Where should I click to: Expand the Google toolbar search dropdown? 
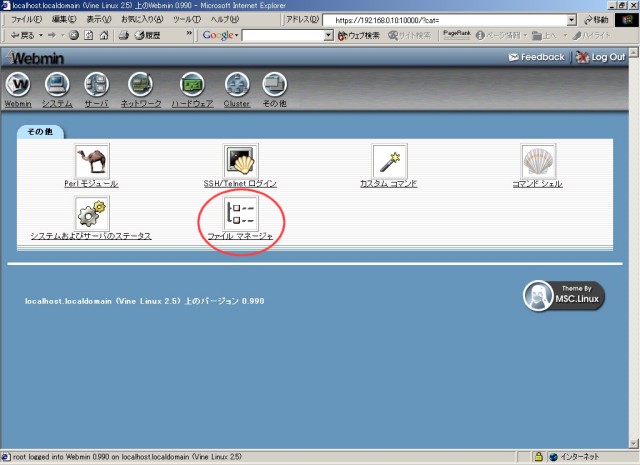coord(328,35)
